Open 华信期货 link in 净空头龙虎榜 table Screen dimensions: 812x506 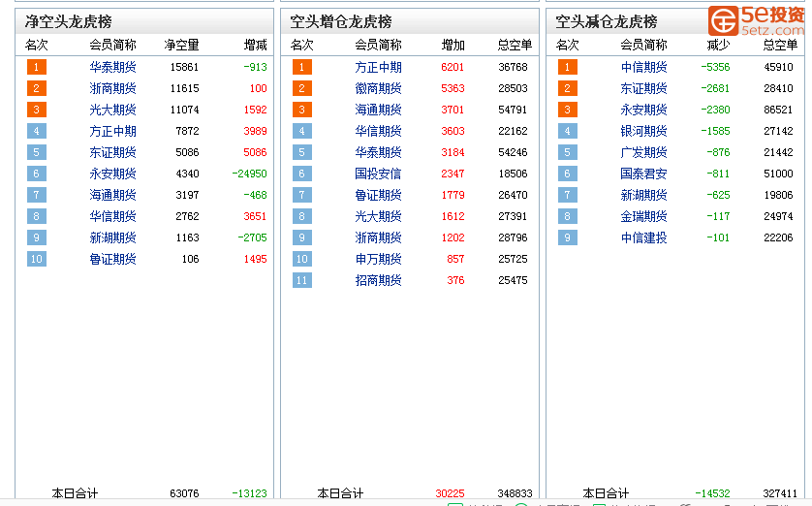112,216
